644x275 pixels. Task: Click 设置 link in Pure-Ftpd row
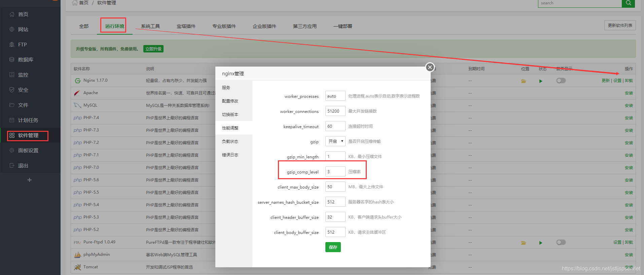[617, 242]
